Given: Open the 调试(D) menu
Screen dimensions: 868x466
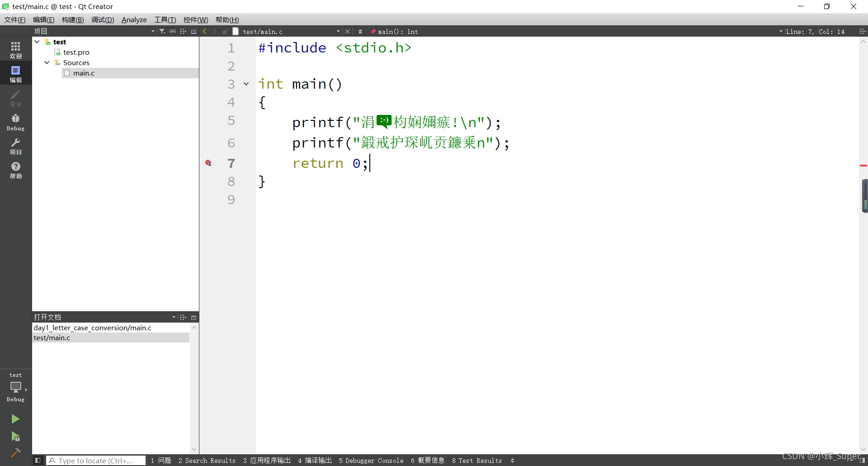Looking at the screenshot, I should point(103,19).
